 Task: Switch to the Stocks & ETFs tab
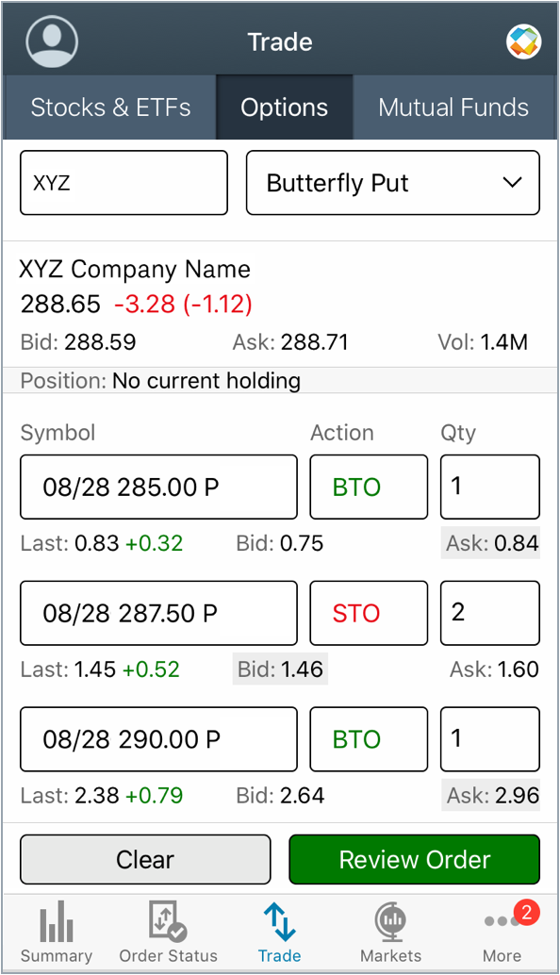(x=110, y=107)
